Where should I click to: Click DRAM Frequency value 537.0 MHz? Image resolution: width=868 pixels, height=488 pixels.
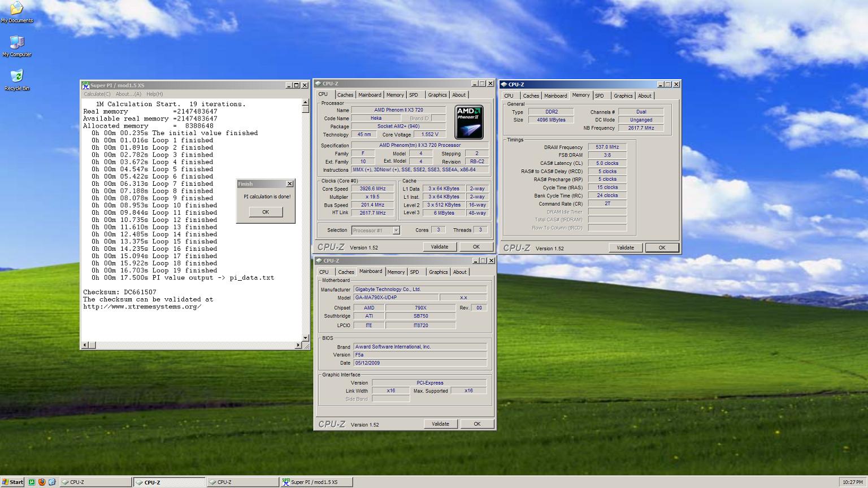pyautogui.click(x=607, y=147)
